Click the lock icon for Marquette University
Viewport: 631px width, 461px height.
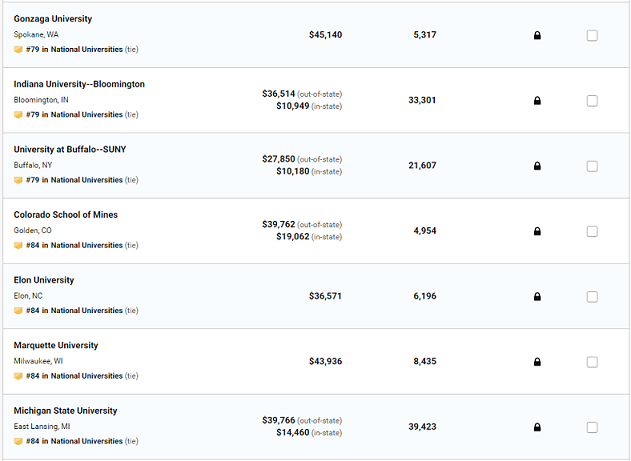(x=537, y=362)
